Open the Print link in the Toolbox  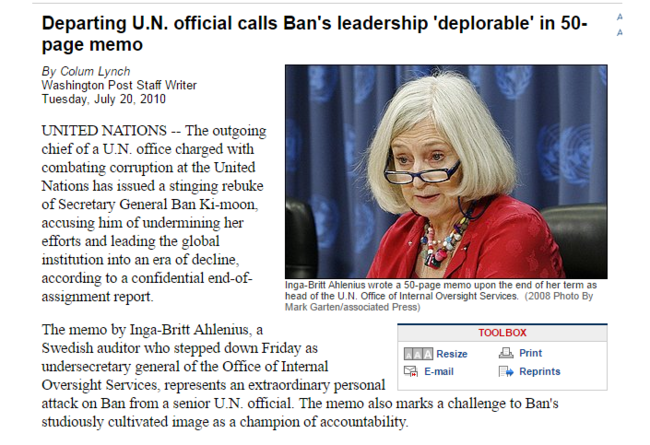[530, 353]
